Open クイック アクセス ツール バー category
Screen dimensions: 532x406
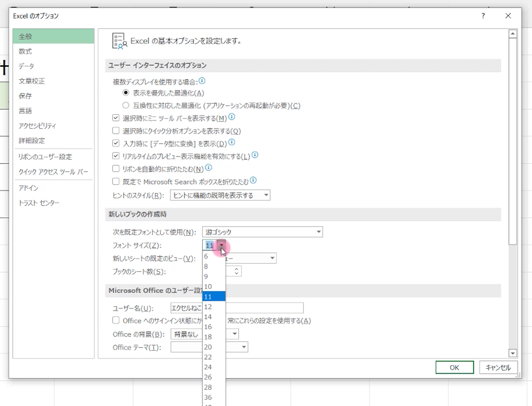coord(53,172)
